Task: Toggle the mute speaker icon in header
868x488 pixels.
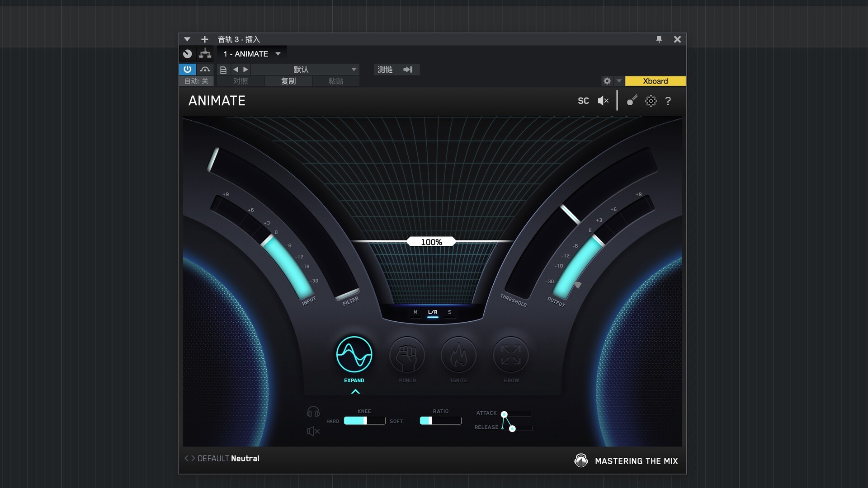Action: (x=603, y=101)
